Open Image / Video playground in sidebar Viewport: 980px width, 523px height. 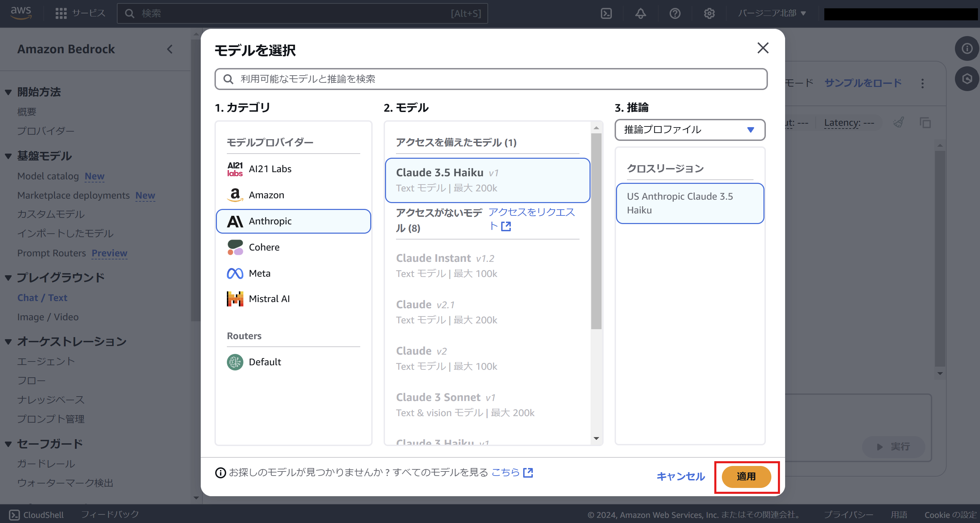pyautogui.click(x=47, y=317)
